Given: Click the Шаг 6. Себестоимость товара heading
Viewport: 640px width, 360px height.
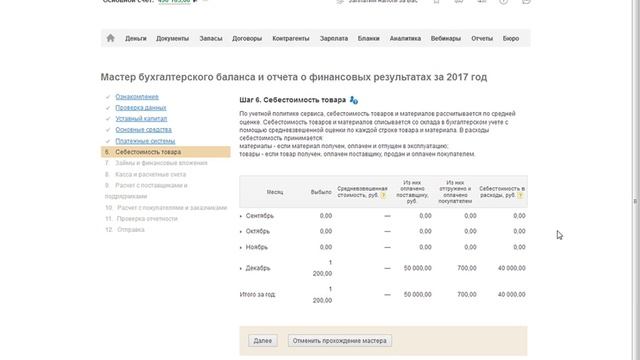Looking at the screenshot, I should [x=293, y=100].
